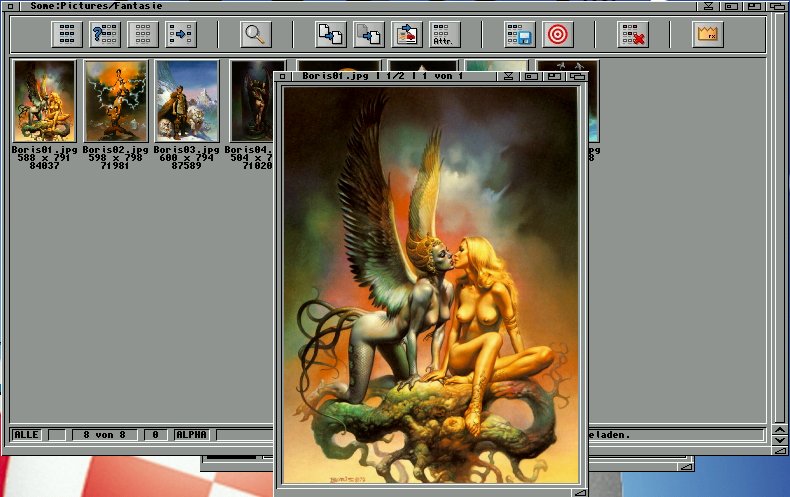The height and width of the screenshot is (497, 790).
Task: Click the question-mark pattern selection icon
Action: (105, 34)
